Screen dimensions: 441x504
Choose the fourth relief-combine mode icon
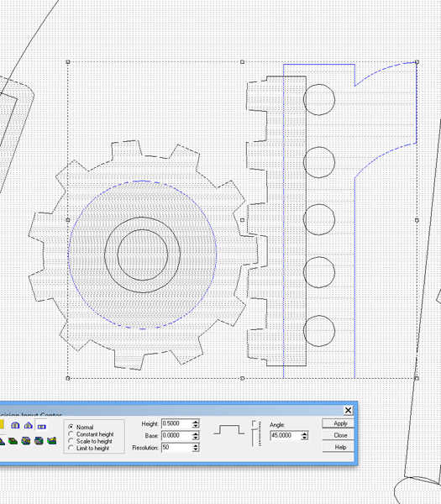point(39,441)
